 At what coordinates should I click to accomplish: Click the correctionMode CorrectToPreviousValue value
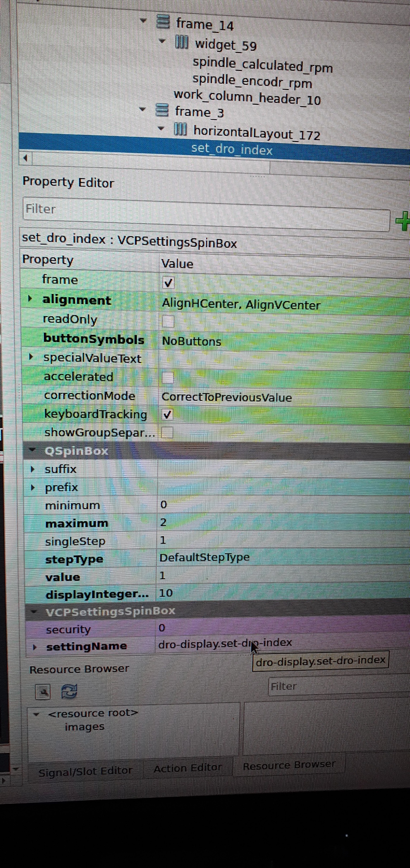coord(227,397)
